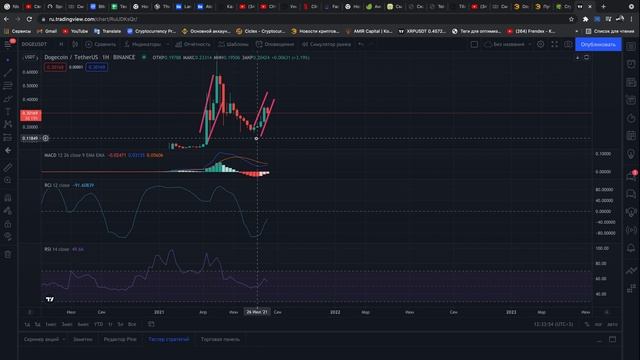Toggle magnet mode for drawings
Image resolution: width=640 pixels, height=360 pixels.
[8, 198]
